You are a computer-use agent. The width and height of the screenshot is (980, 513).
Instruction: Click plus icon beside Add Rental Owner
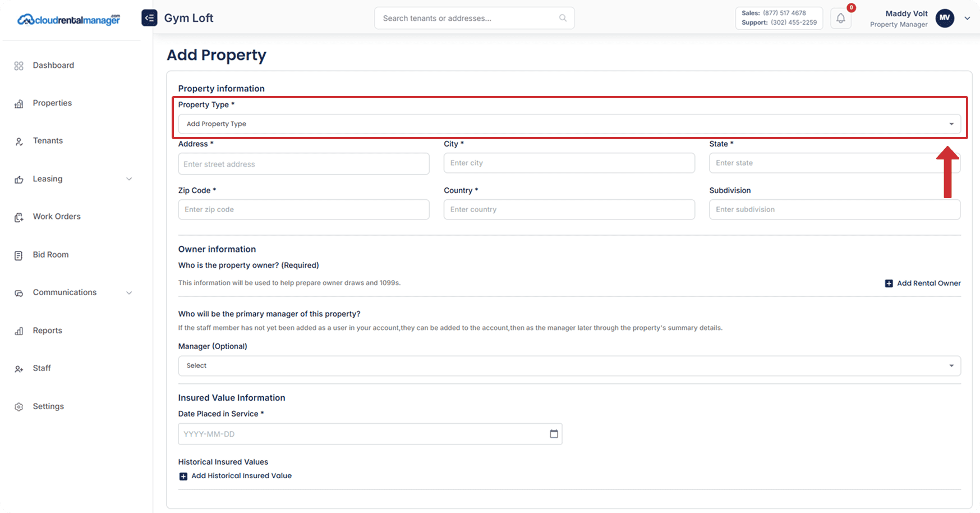(889, 283)
